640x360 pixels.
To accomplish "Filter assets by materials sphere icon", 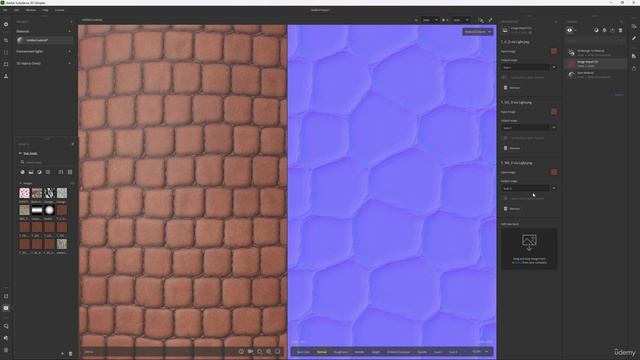I will coord(22,172).
